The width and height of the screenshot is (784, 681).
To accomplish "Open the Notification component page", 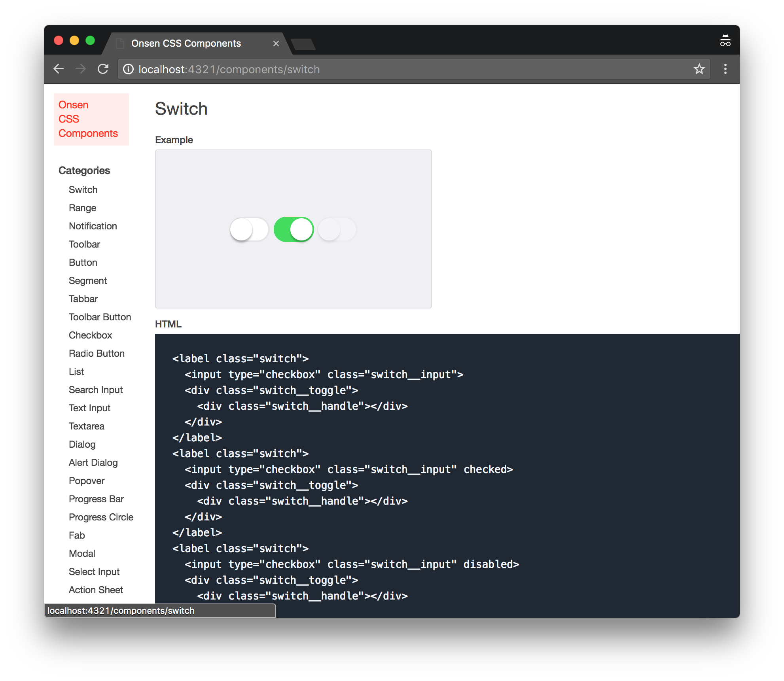I will point(93,226).
